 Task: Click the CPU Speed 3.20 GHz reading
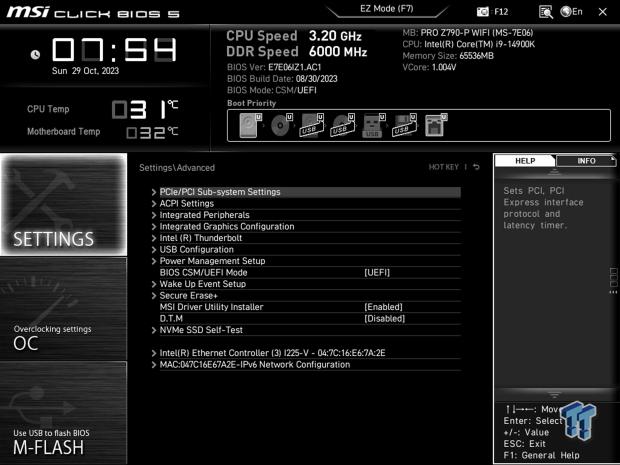[x=294, y=36]
